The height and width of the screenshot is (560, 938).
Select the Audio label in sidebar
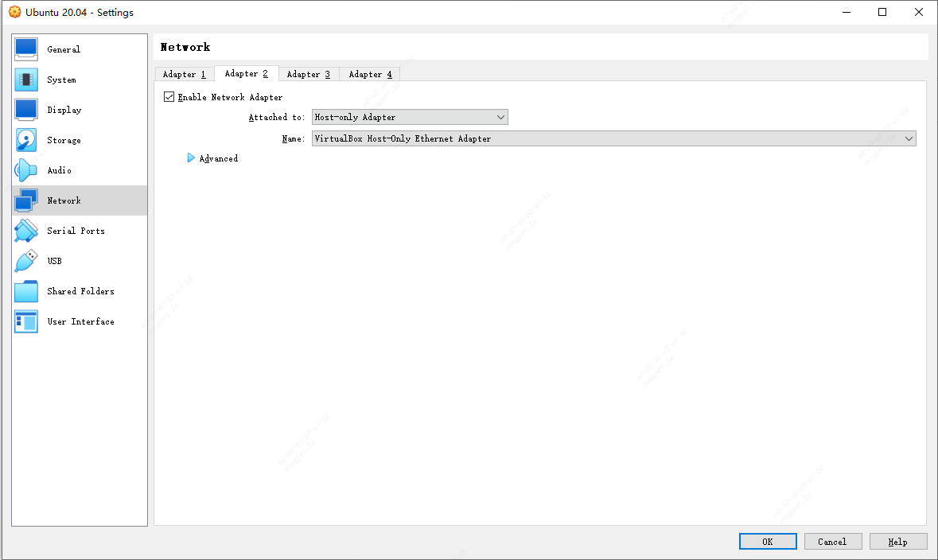[x=59, y=170]
